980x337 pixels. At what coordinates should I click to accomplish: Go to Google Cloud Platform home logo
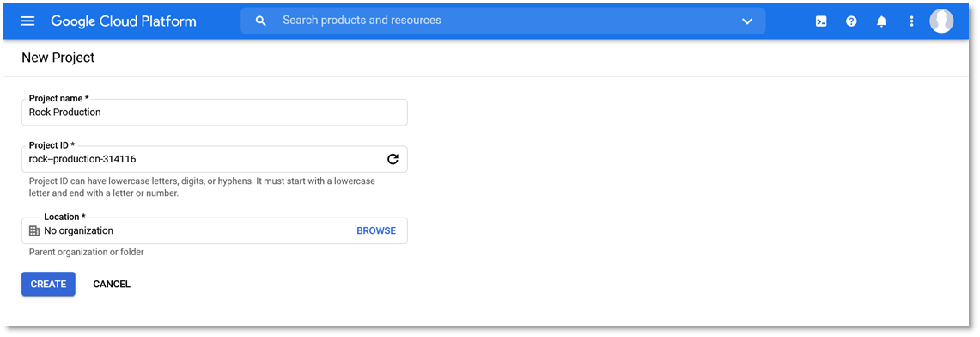[124, 21]
